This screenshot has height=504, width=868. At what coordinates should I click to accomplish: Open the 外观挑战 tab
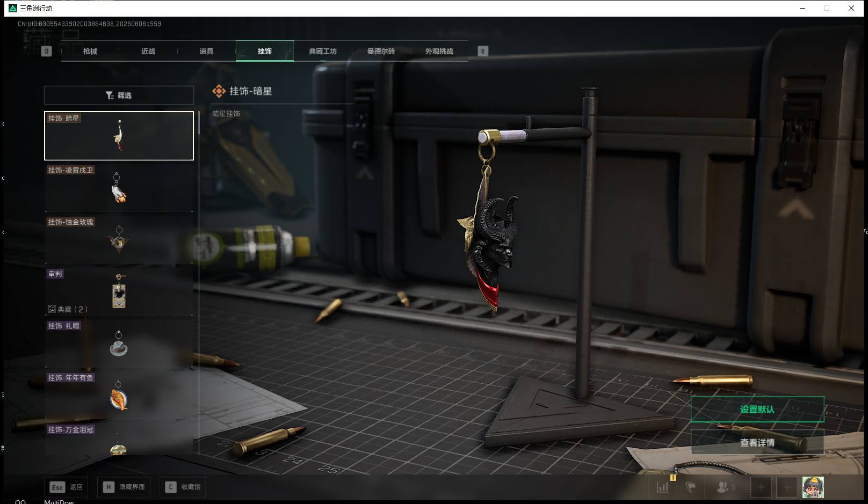coord(439,51)
